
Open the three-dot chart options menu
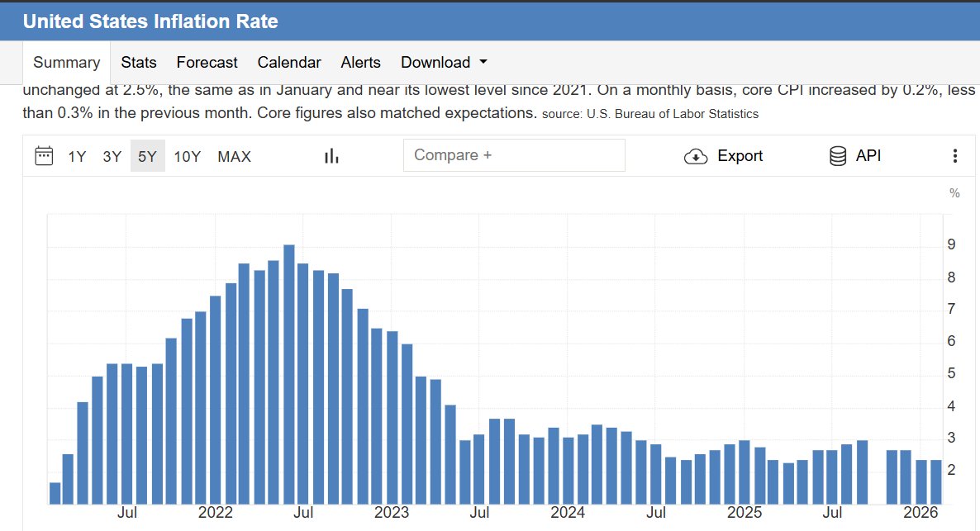point(954,155)
